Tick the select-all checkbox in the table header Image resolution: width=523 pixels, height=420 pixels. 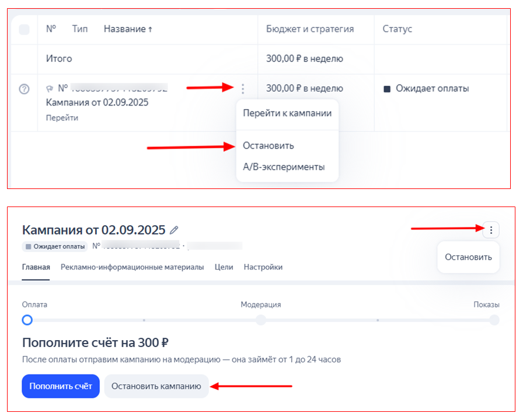click(24, 29)
